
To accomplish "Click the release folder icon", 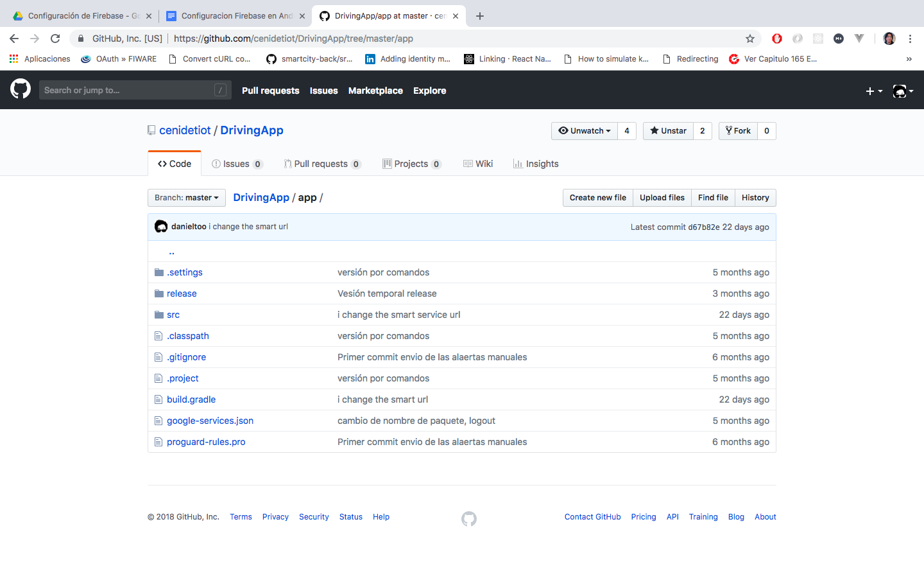I will tap(159, 293).
